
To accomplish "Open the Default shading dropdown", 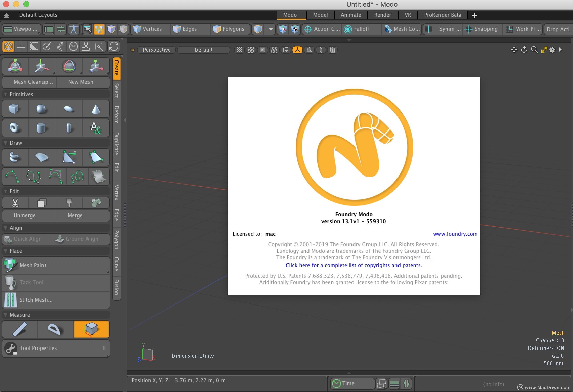I will [x=203, y=50].
